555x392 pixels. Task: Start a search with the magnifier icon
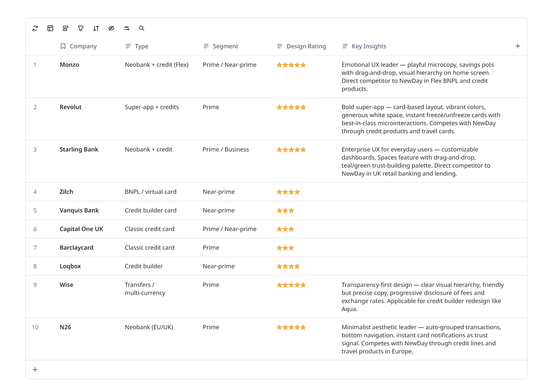[142, 28]
